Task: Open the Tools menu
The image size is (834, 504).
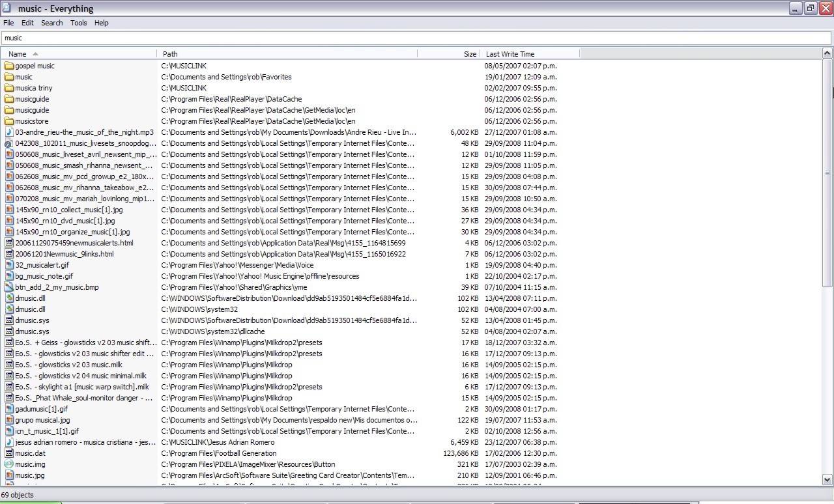Action: pos(79,23)
